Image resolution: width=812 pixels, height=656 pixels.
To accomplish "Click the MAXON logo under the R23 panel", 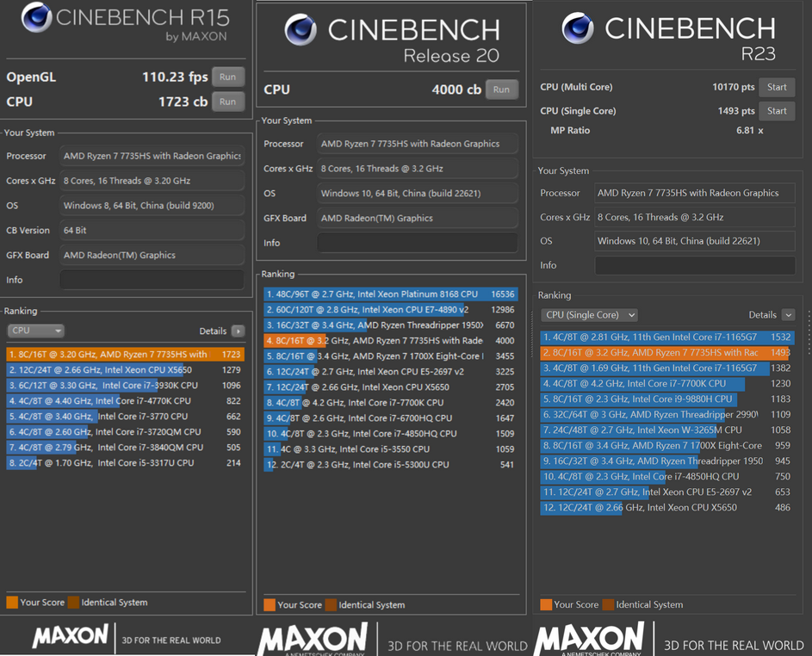I will pyautogui.click(x=589, y=640).
